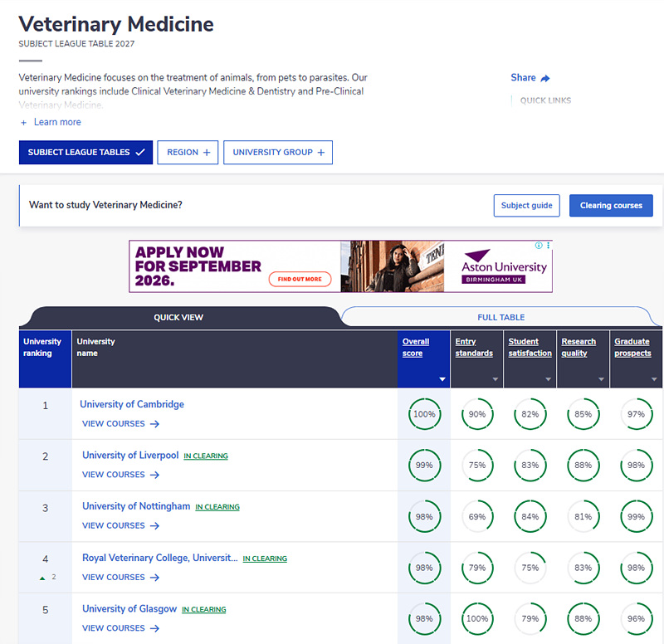Screen dimensions: 664x644
Task: Open the Subject guide button
Action: [526, 205]
